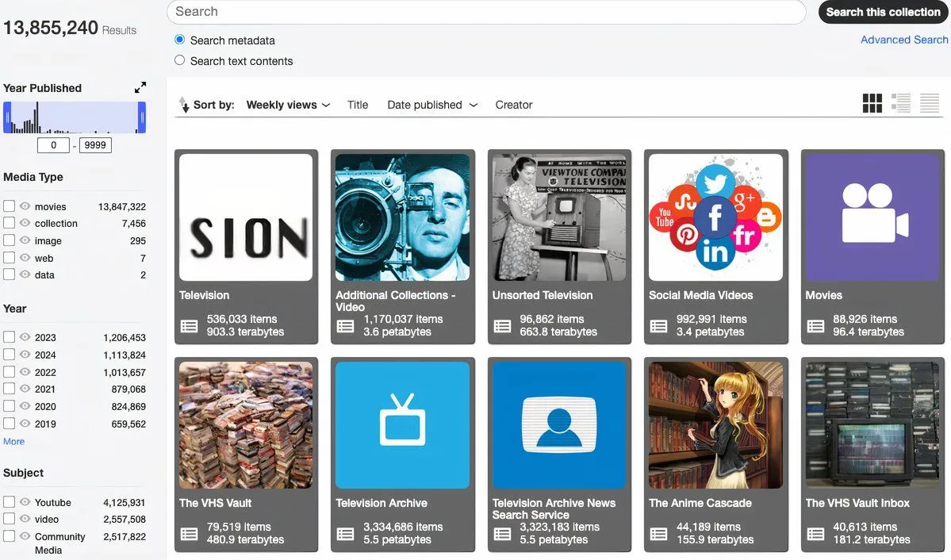Switch to grid tile view icon

click(872, 103)
